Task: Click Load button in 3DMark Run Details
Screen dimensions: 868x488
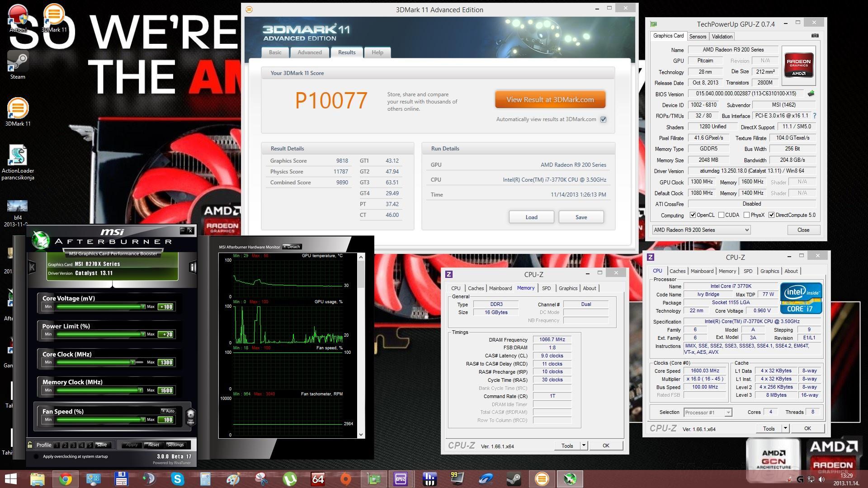Action: click(531, 217)
